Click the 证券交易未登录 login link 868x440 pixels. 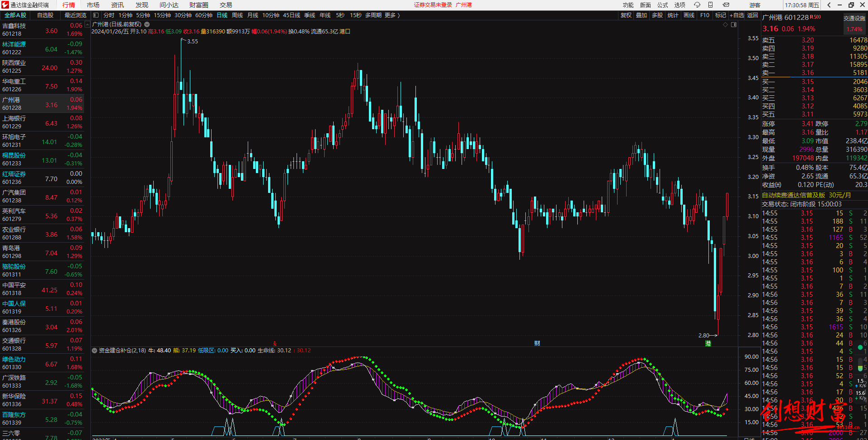433,5
